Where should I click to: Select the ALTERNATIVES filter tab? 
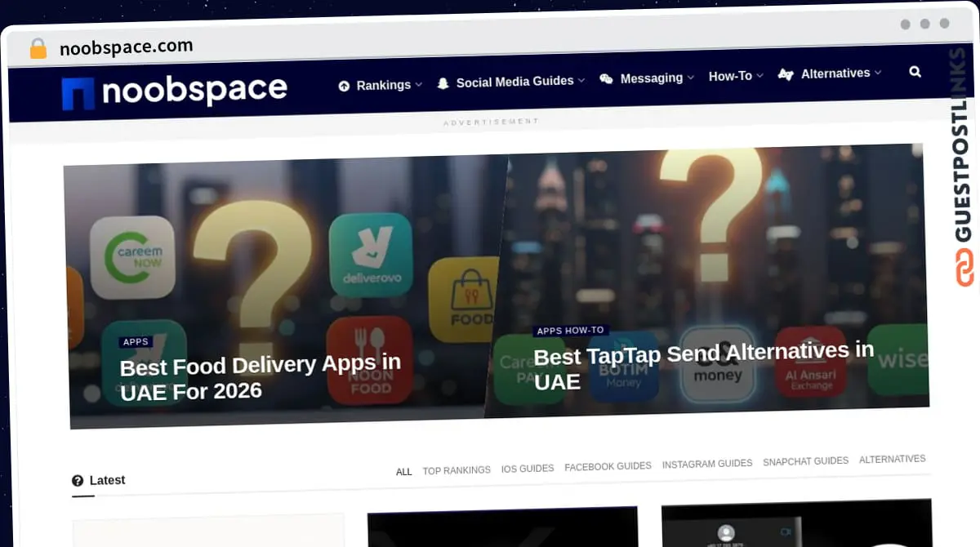click(893, 460)
